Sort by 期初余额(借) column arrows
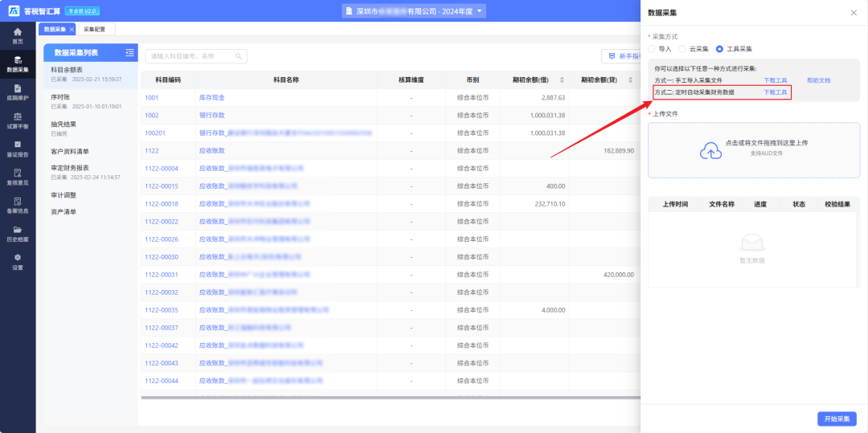868x433 pixels. 562,80
